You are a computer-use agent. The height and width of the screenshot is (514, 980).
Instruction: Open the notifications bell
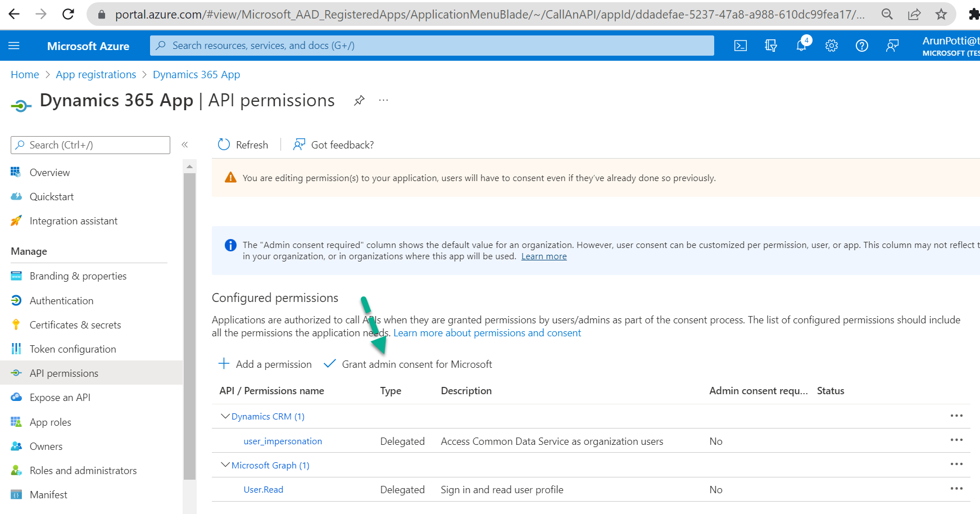pos(801,46)
